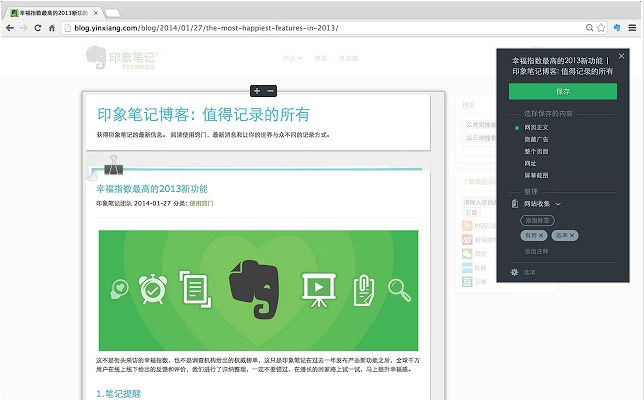Select the 屏幕截图 clip option
644x400 pixels.
tap(536, 175)
